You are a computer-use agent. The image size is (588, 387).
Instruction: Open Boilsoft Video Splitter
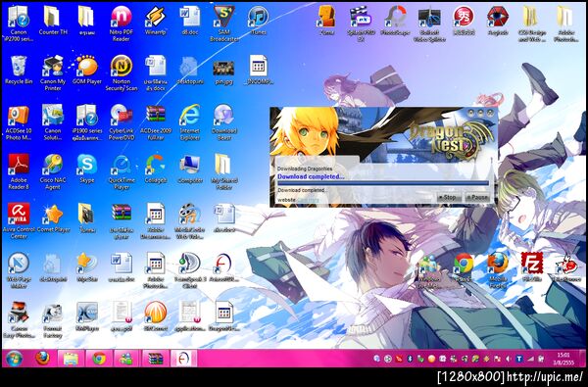coord(429,24)
